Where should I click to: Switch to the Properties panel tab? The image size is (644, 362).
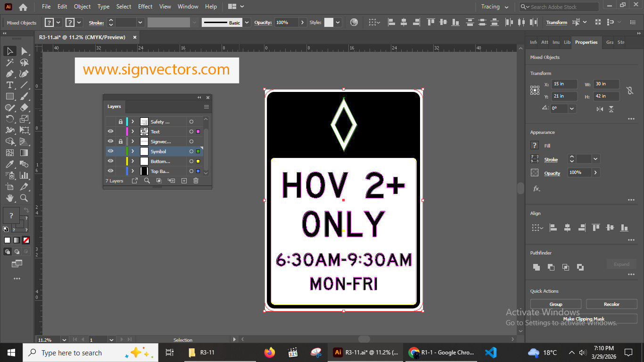click(x=586, y=42)
